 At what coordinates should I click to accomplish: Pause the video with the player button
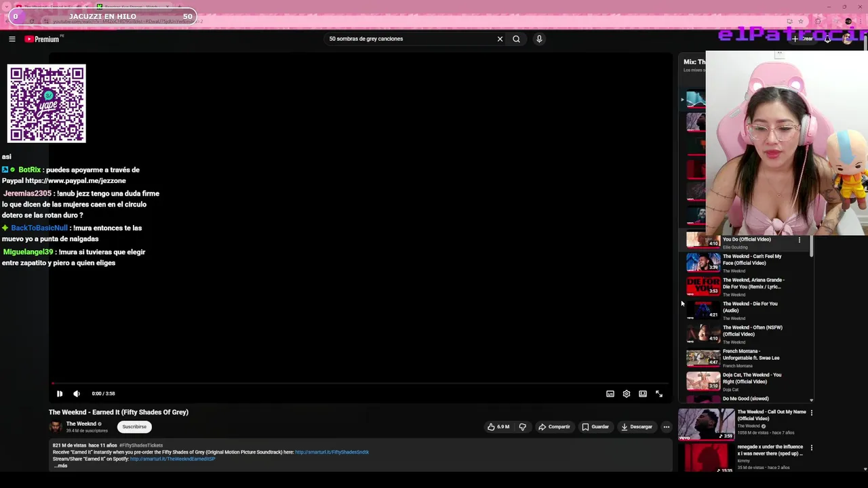[60, 394]
